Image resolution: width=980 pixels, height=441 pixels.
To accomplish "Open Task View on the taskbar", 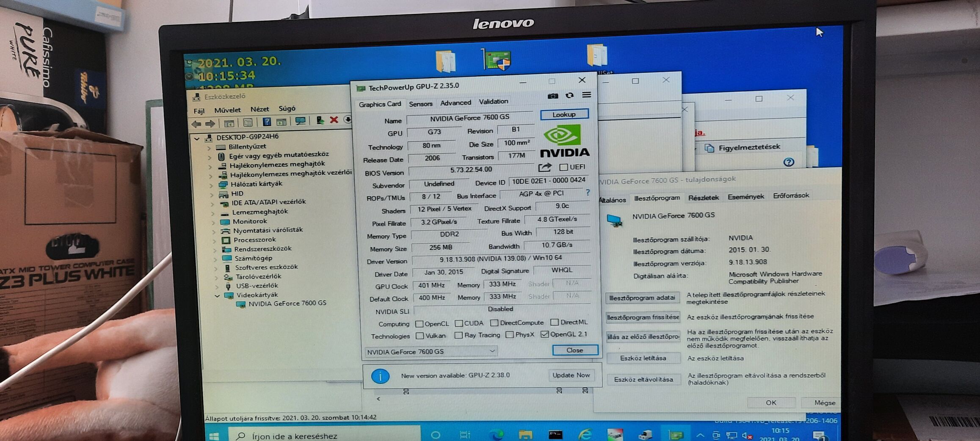I will [x=464, y=435].
